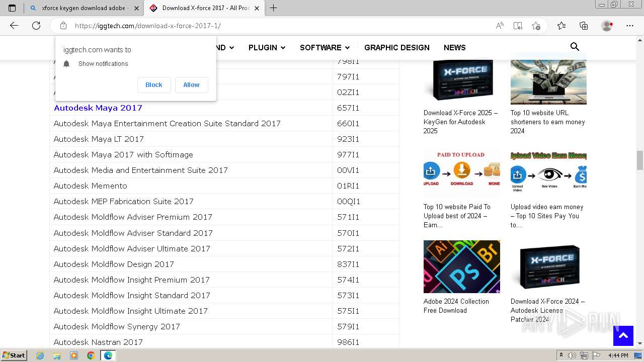Open Action Center flag icon
This screenshot has height=362, width=644.
pyautogui.click(x=597, y=355)
